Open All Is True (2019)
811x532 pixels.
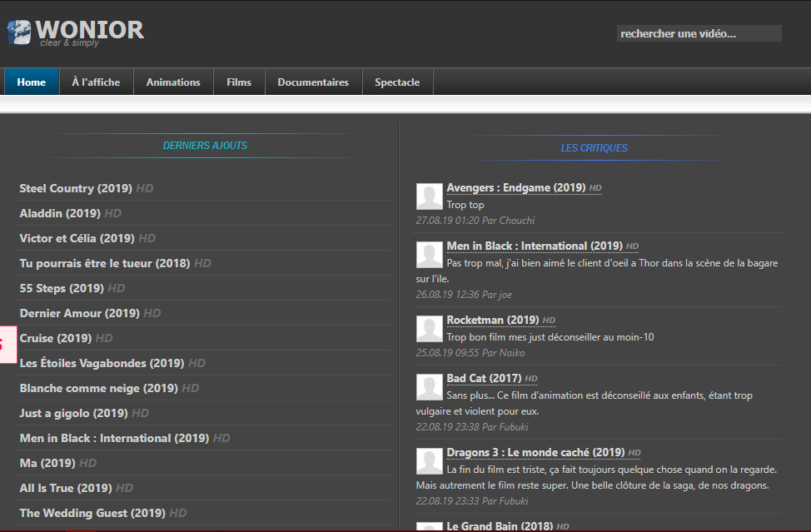[x=66, y=488]
